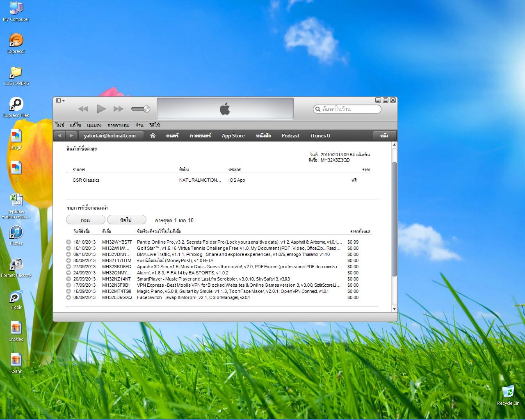Expand the iTunes window menu dropdown
This screenshot has width=525, height=420.
60,100
